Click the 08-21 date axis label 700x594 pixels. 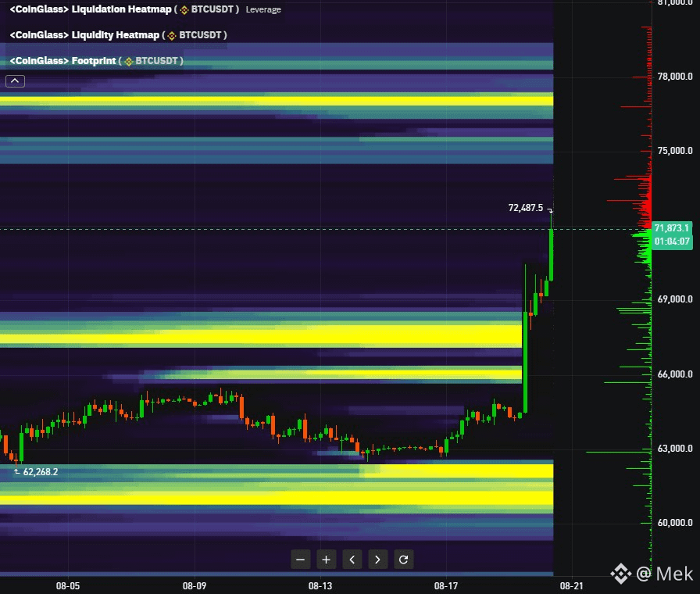coord(571,585)
